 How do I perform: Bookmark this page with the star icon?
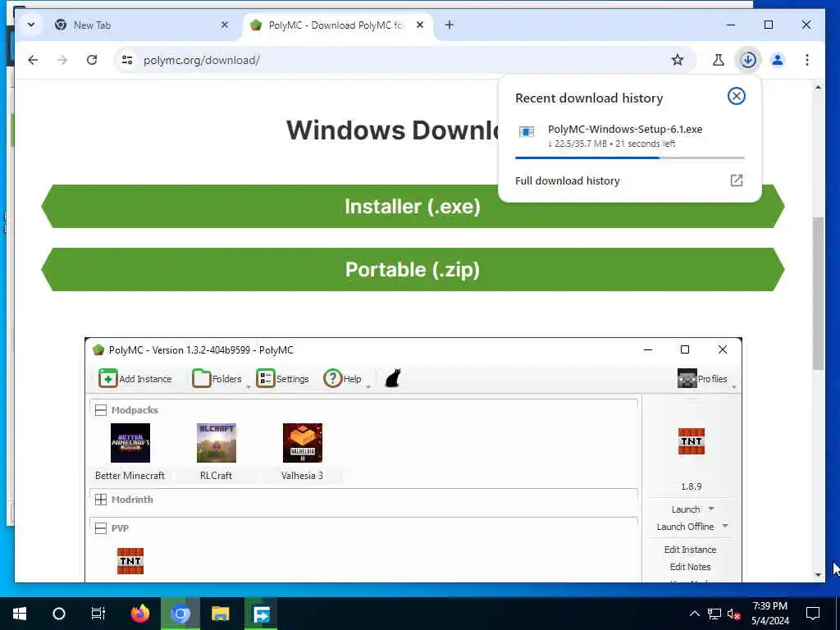(677, 60)
